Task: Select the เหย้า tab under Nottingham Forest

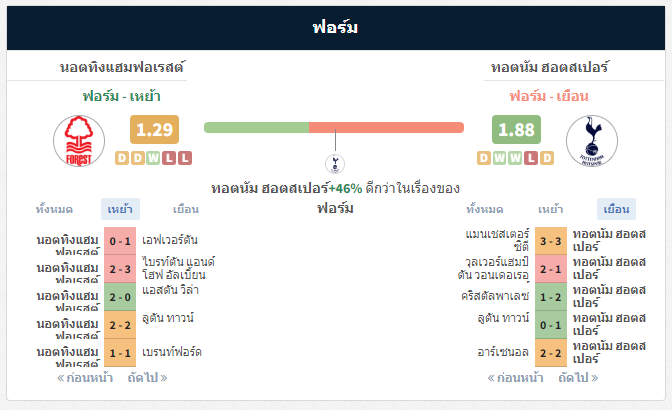Action: click(x=120, y=209)
